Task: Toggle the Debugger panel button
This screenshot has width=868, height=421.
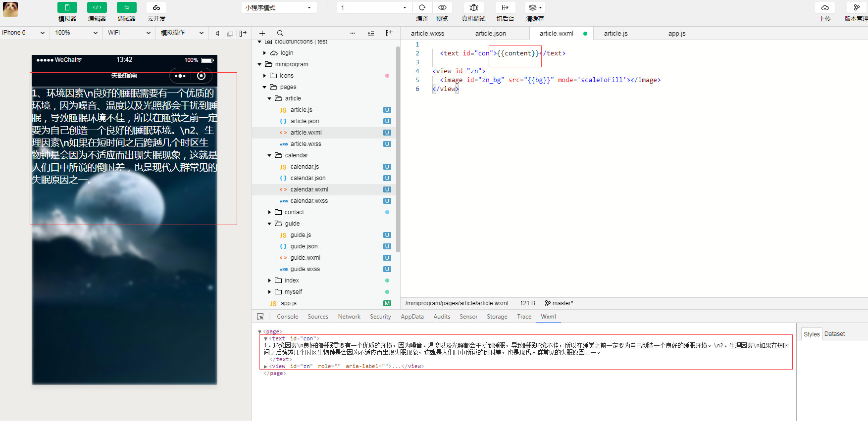Action: (127, 7)
